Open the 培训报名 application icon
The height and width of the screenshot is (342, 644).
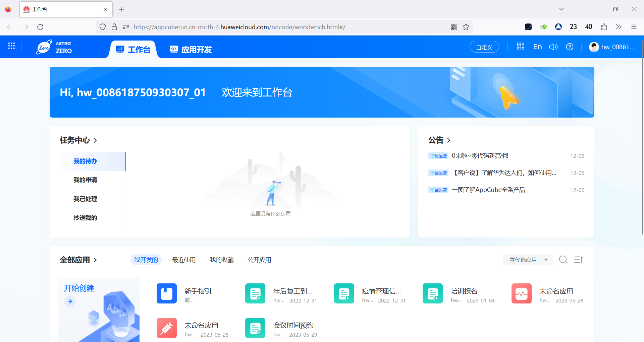(x=432, y=293)
